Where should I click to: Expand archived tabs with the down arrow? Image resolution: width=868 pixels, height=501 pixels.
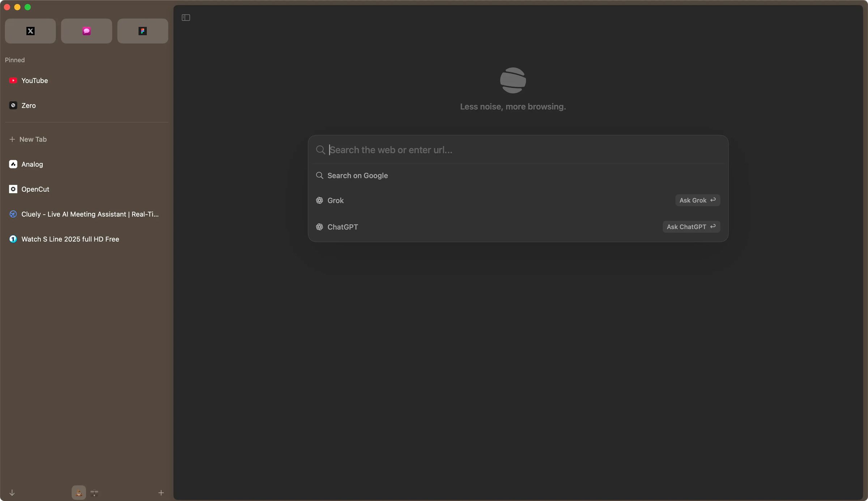coord(12,492)
